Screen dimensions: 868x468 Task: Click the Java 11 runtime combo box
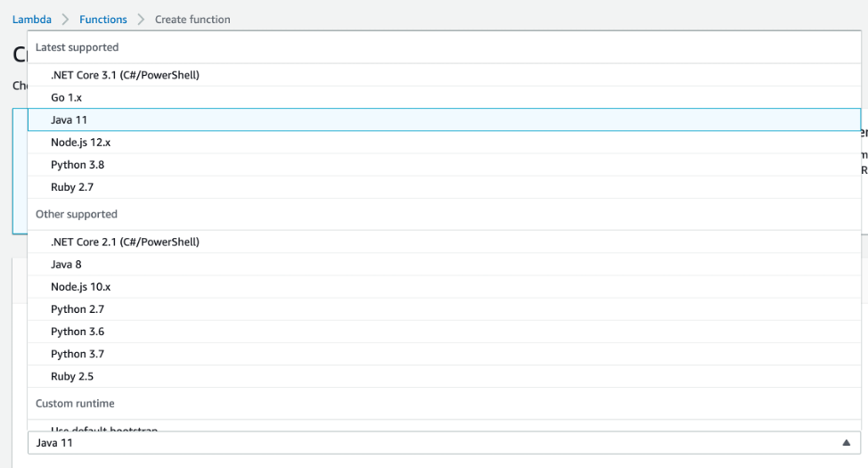click(428, 442)
